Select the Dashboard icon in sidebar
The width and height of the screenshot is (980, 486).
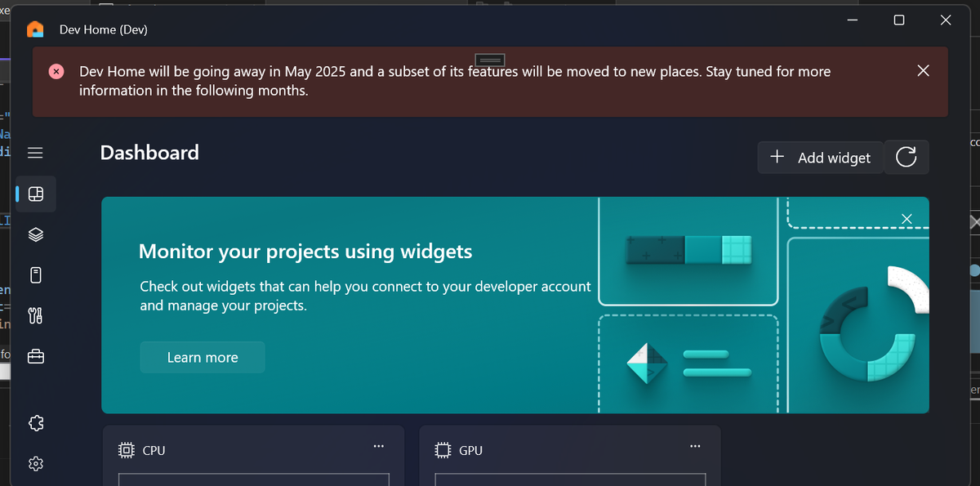click(x=35, y=194)
